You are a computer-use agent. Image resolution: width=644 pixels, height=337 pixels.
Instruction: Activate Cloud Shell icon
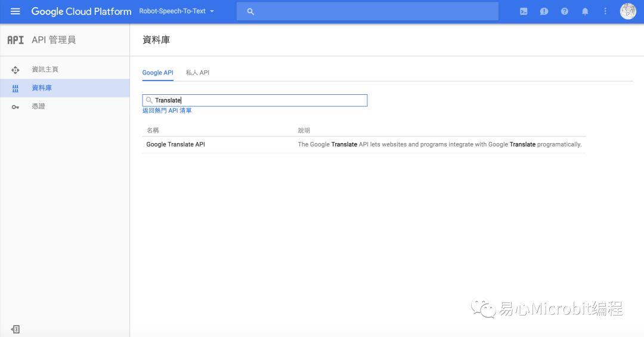tap(524, 11)
